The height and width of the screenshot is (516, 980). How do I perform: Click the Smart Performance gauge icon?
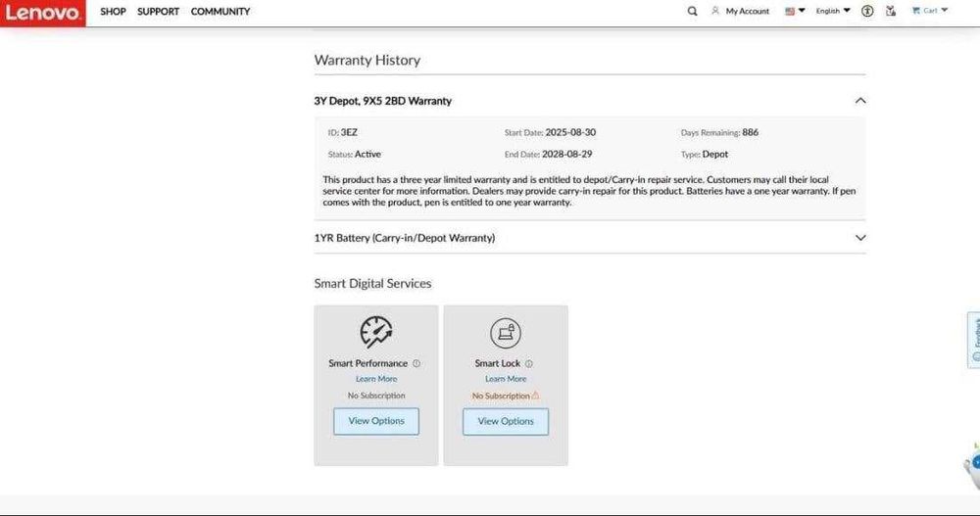point(375,332)
